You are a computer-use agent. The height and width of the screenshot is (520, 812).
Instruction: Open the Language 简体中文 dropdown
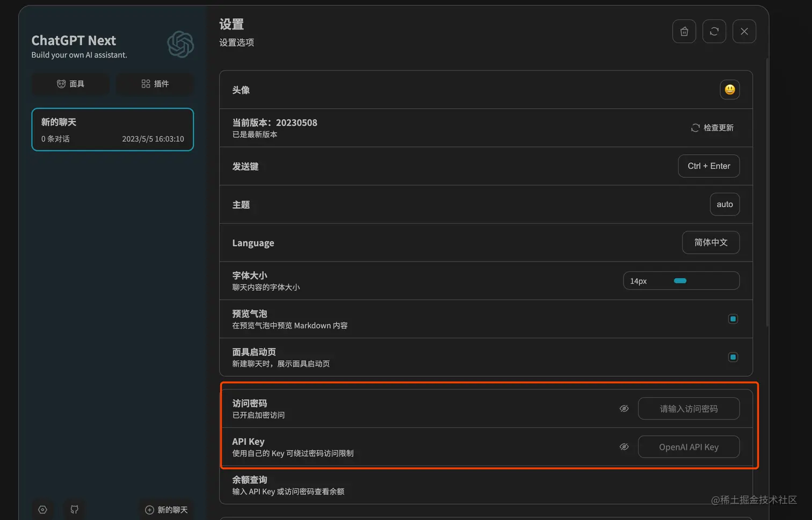point(711,242)
